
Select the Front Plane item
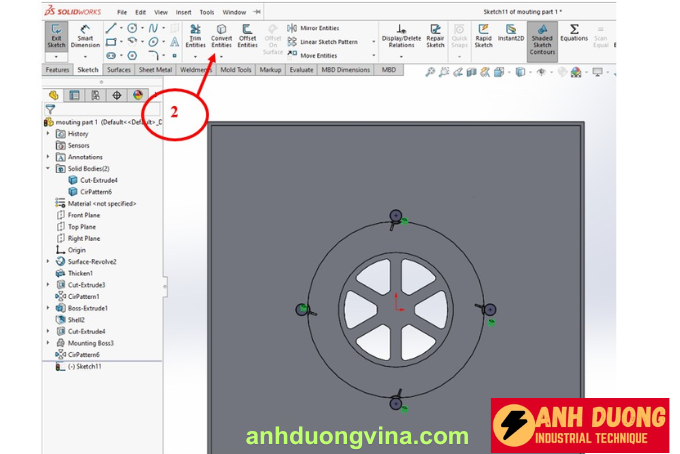[83, 215]
